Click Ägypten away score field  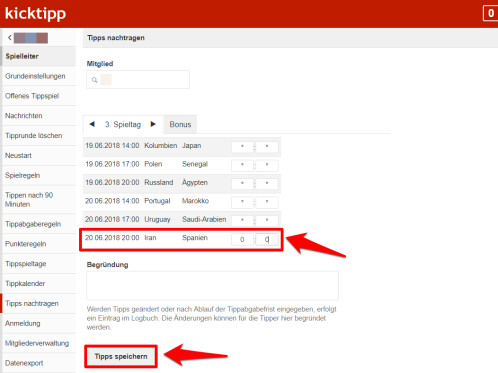tap(267, 183)
